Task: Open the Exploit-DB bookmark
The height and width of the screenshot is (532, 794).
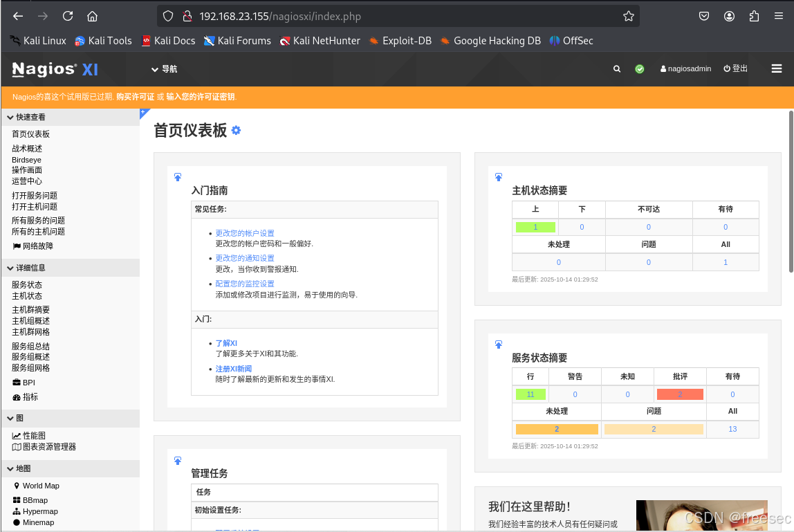Action: point(400,41)
